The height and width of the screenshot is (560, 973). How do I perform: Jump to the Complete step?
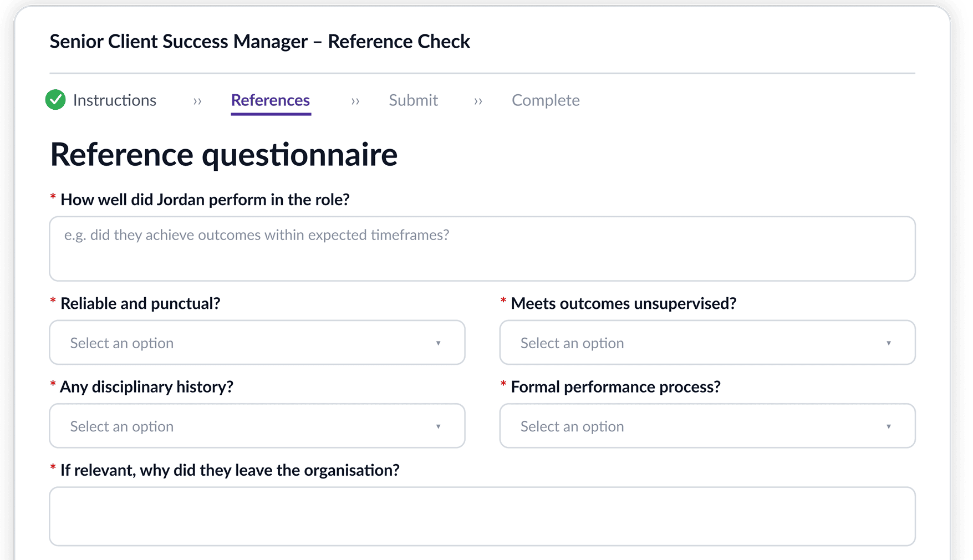pos(546,100)
